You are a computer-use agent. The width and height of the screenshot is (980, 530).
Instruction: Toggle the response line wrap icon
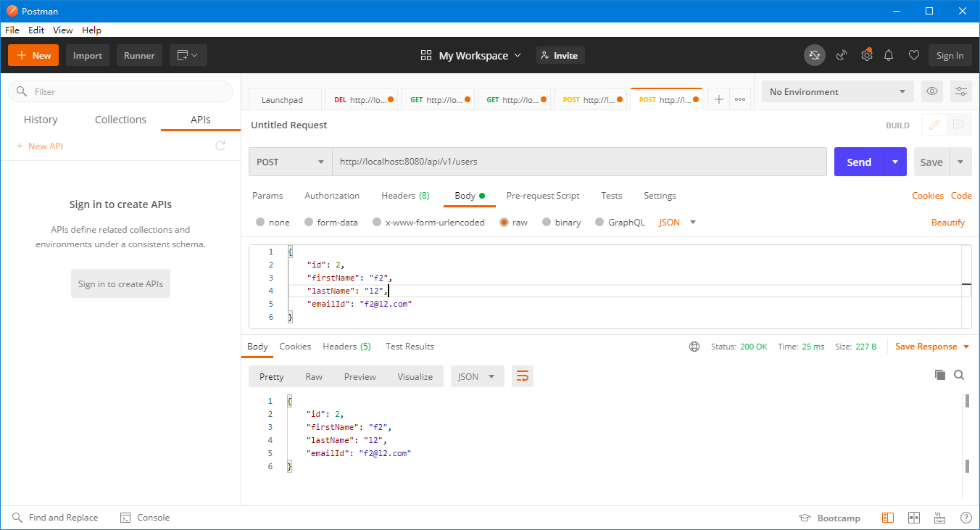(523, 376)
